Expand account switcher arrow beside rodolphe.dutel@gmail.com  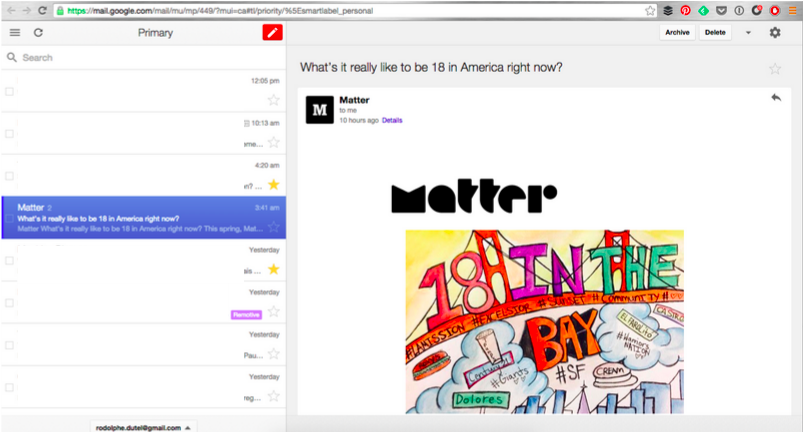[x=188, y=428]
